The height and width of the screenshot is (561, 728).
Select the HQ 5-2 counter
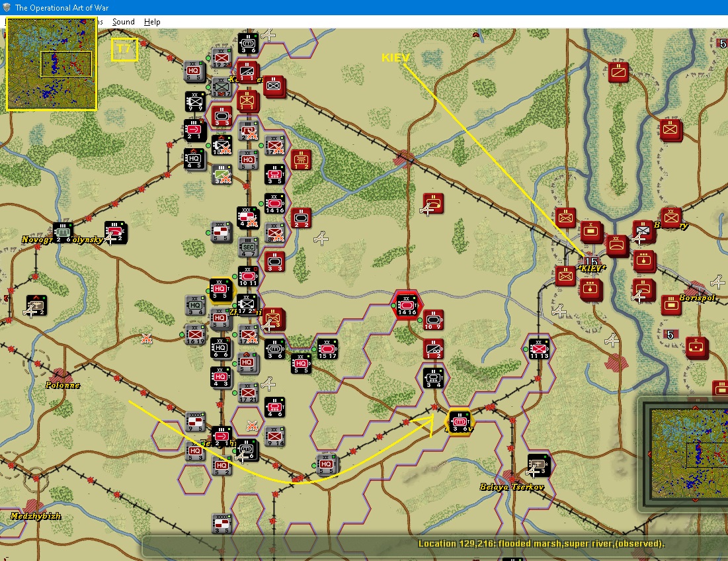222,466
